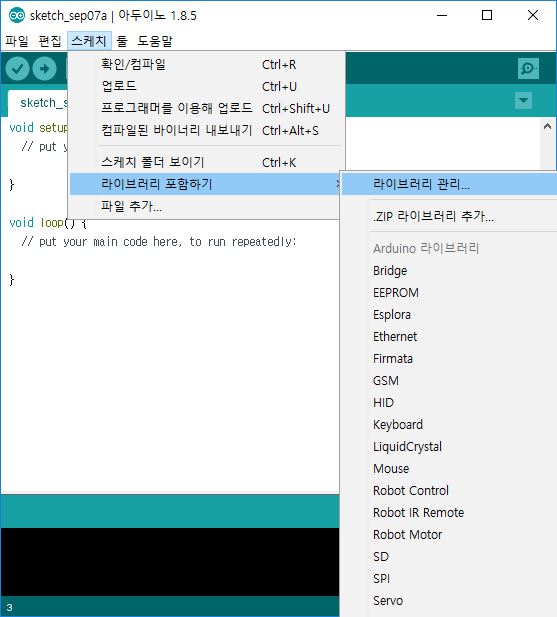Open the 파일 menu

click(x=17, y=41)
